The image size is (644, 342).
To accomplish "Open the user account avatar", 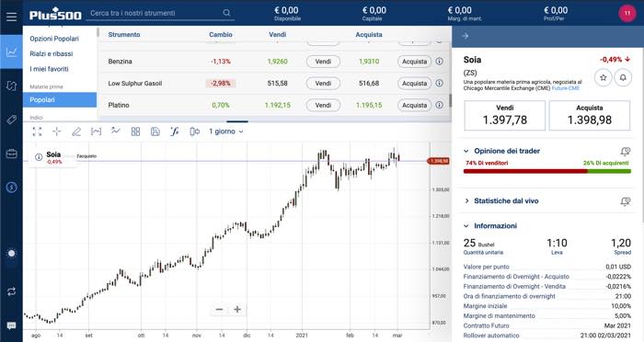I will click(x=627, y=13).
